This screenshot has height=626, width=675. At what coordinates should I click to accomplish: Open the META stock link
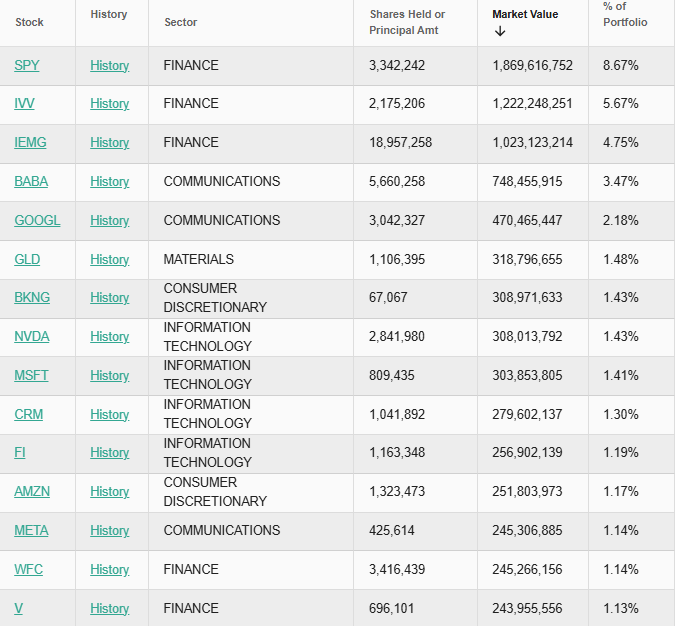point(31,530)
